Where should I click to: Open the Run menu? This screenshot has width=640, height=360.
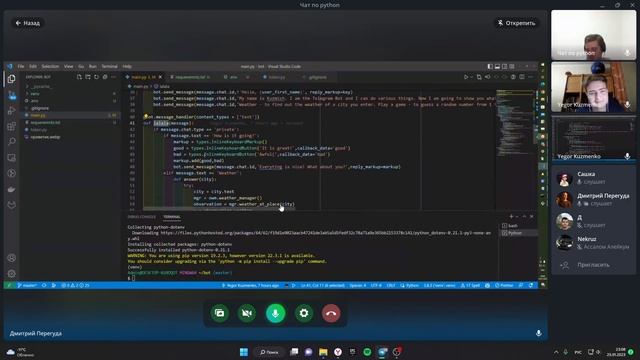point(93,66)
